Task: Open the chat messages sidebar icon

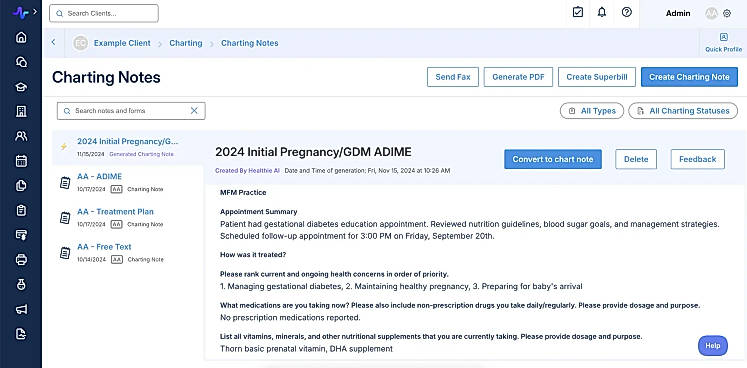Action: [21, 62]
